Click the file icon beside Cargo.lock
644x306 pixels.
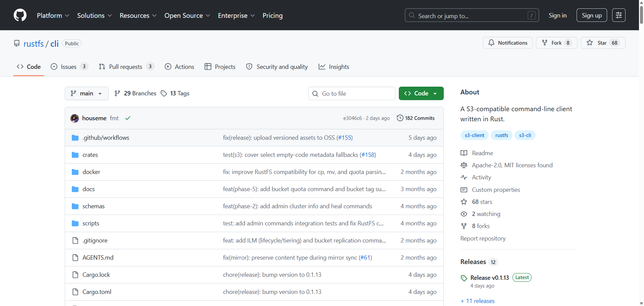75,275
